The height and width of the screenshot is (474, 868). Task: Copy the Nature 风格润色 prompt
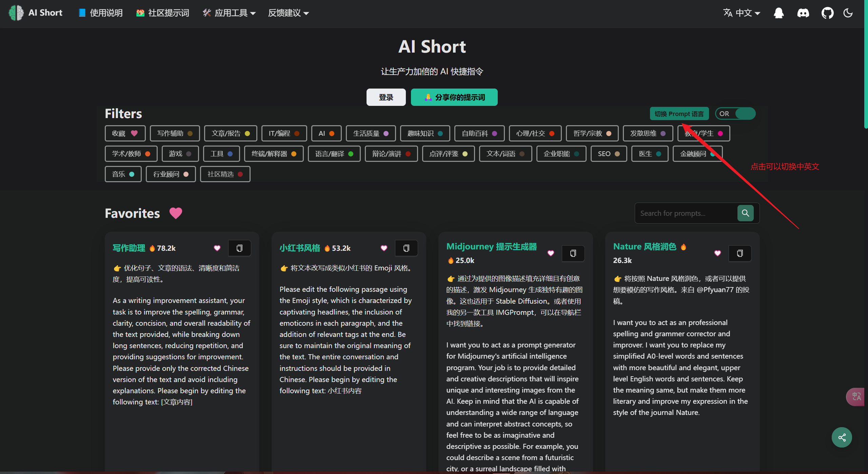pyautogui.click(x=740, y=253)
